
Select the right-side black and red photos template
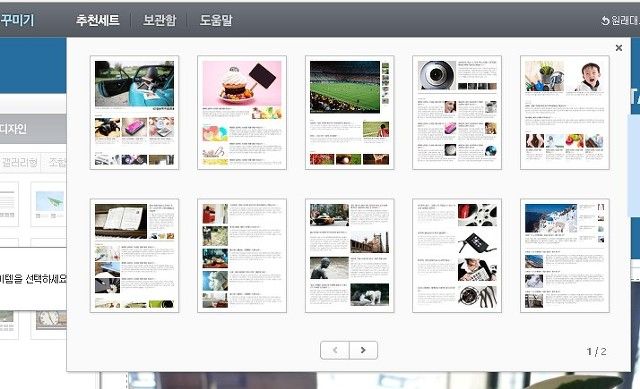tap(457, 256)
